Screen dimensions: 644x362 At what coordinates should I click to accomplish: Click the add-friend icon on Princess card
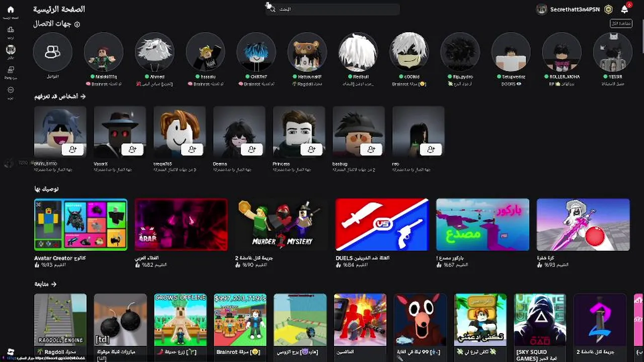click(x=312, y=149)
